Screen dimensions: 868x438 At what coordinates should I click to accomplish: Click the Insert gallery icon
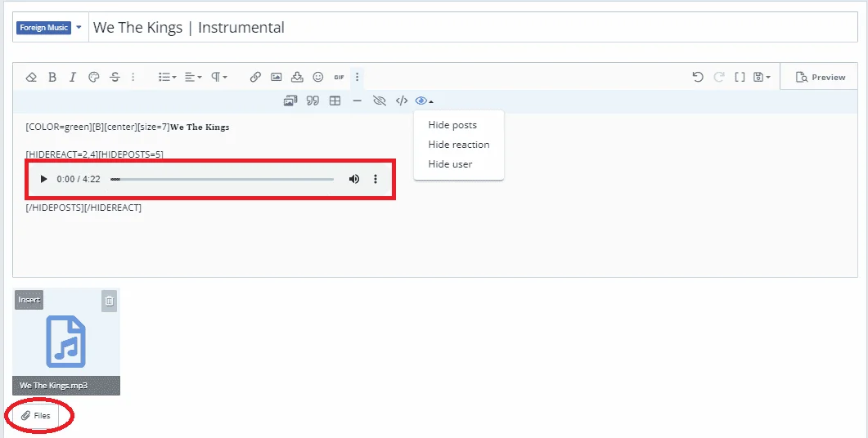[290, 101]
